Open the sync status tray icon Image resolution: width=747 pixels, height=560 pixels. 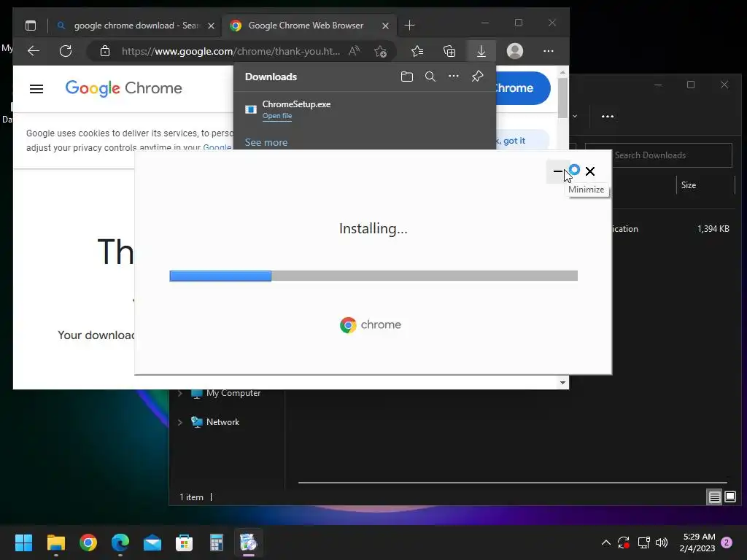624,542
